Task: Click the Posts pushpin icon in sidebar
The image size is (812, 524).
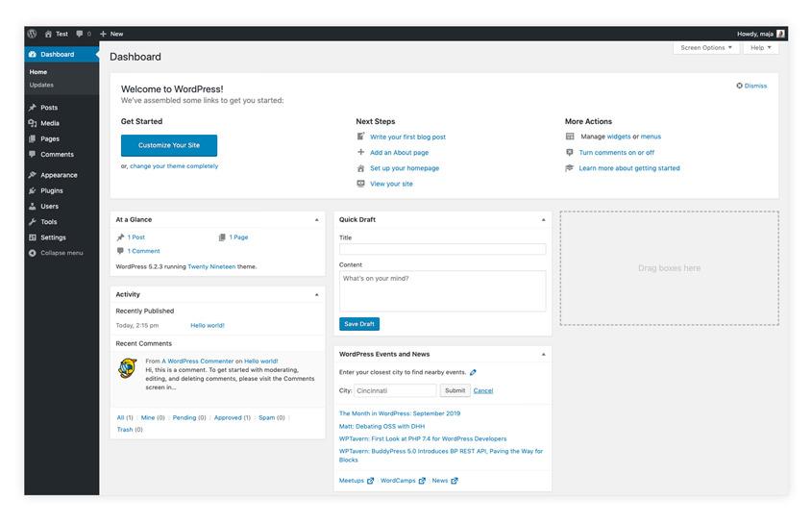Action: [32, 108]
